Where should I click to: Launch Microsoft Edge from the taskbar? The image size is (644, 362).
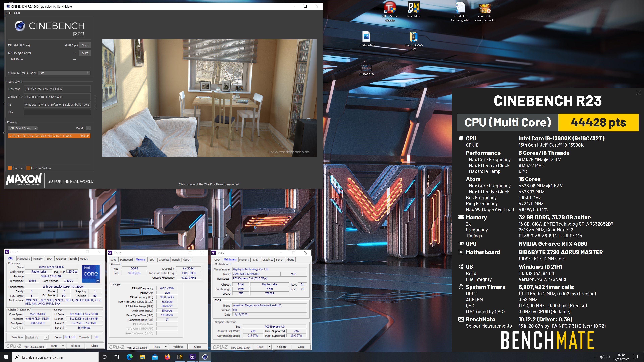[129, 357]
